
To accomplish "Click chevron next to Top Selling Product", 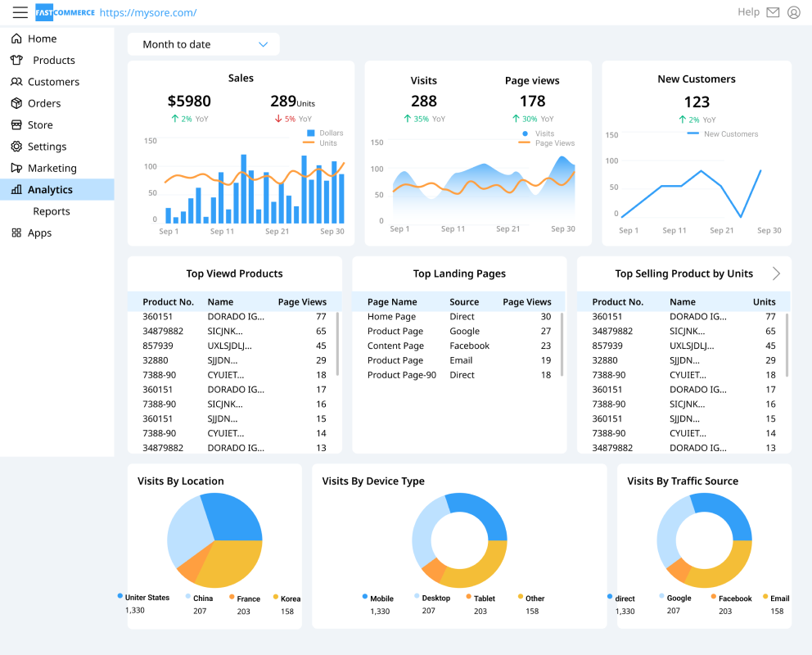I will pyautogui.click(x=776, y=273).
